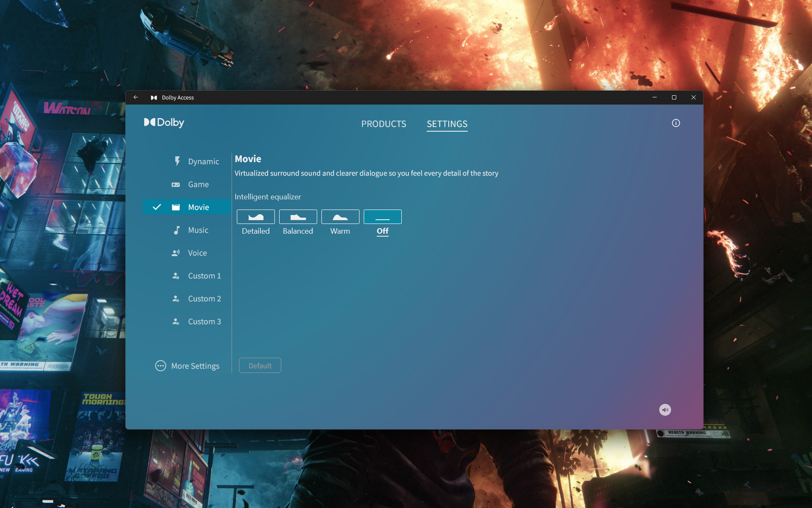Image resolution: width=812 pixels, height=508 pixels.
Task: Open the Custom 2 profile
Action: coord(187,298)
